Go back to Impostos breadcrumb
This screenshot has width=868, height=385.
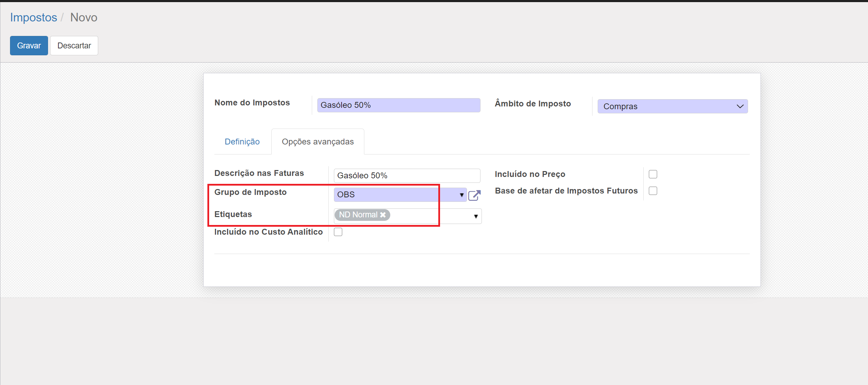point(34,17)
